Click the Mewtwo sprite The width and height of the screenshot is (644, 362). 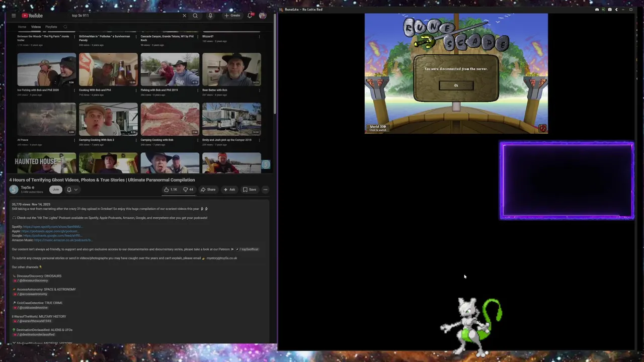coord(471,327)
